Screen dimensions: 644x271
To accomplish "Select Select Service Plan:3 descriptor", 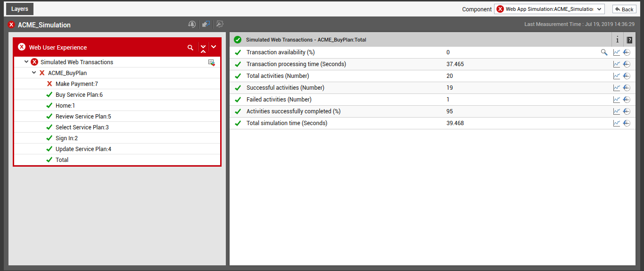I will coord(82,127).
